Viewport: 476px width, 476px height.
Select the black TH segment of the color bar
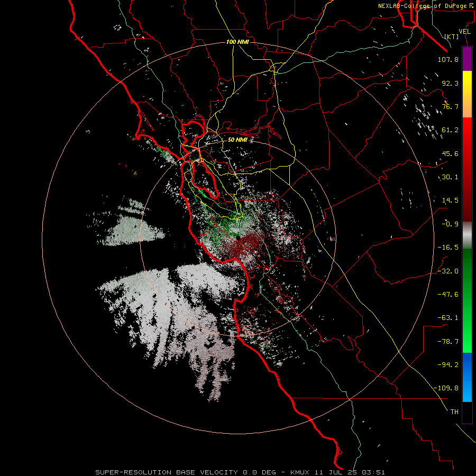coord(467,413)
